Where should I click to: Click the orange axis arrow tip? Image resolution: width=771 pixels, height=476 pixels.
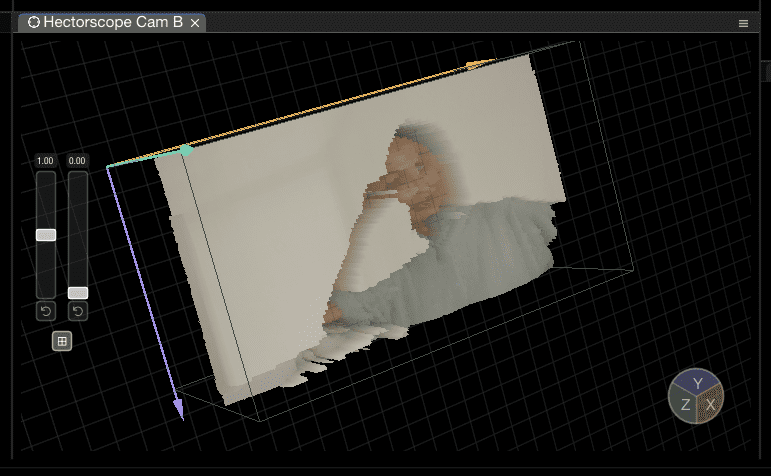click(472, 66)
